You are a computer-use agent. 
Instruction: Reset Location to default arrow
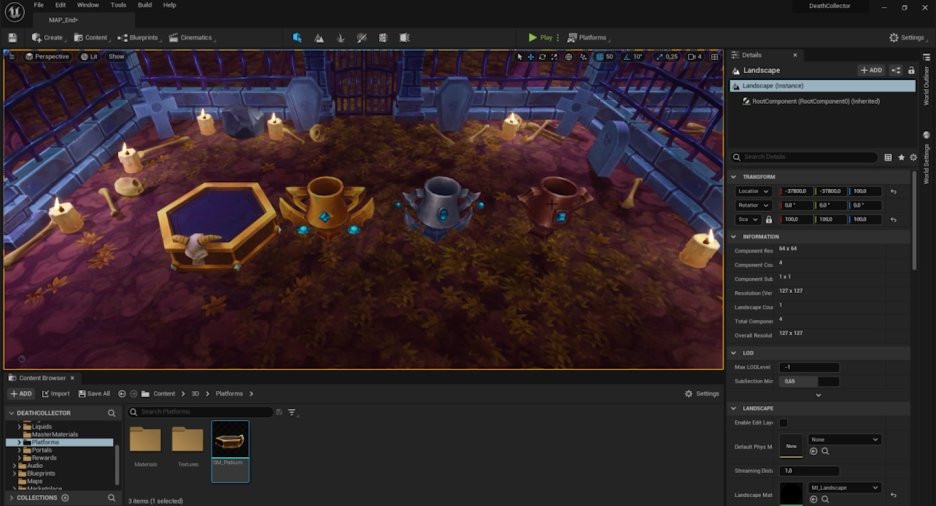pyautogui.click(x=894, y=192)
